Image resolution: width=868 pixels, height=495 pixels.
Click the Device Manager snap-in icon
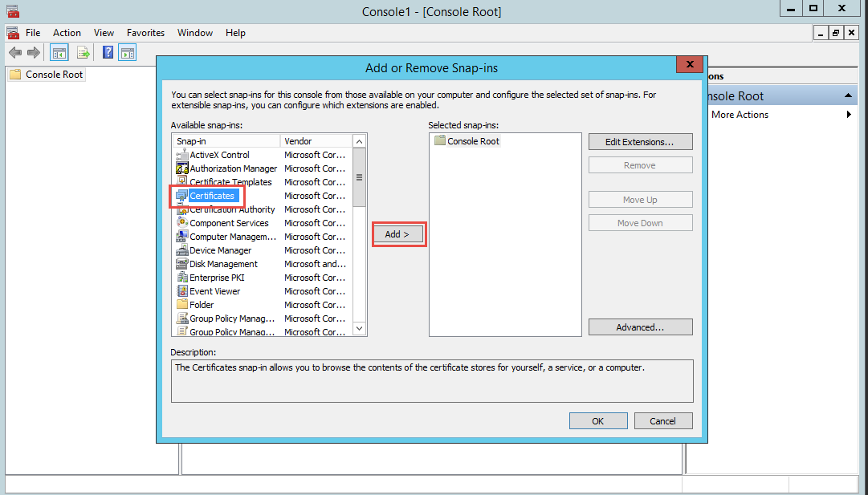tap(182, 250)
